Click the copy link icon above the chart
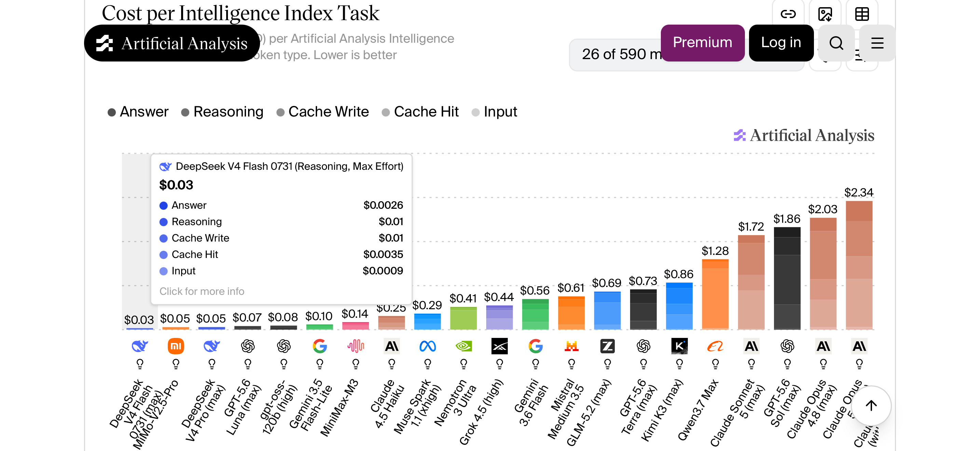The width and height of the screenshot is (980, 451). pos(788,14)
